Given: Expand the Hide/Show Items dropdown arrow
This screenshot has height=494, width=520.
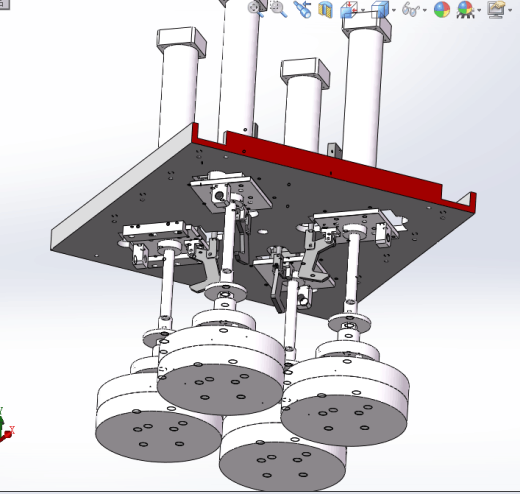Looking at the screenshot, I should 425,10.
